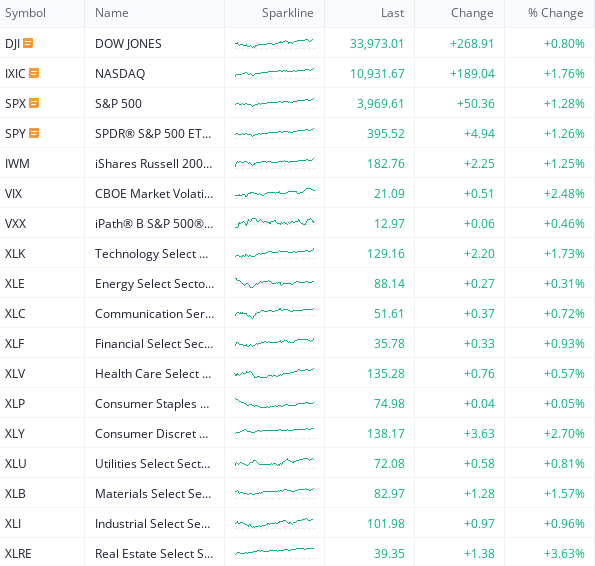Click Consumer Discret ... name
Image resolution: width=595 pixels, height=566 pixels.
[152, 433]
